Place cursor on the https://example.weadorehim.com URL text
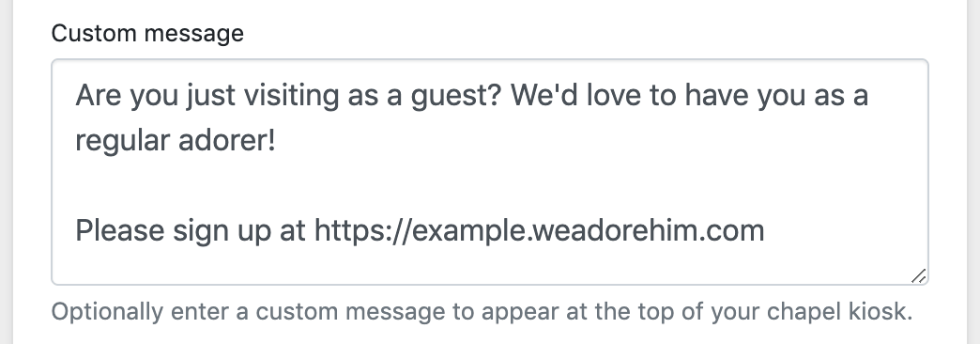This screenshot has height=344, width=980. pos(540,231)
